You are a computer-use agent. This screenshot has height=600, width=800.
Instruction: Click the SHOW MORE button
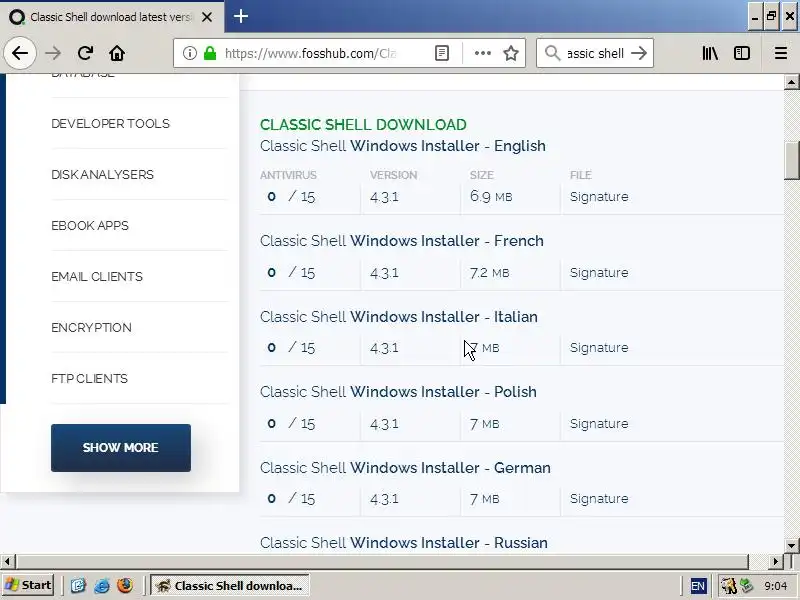121,447
